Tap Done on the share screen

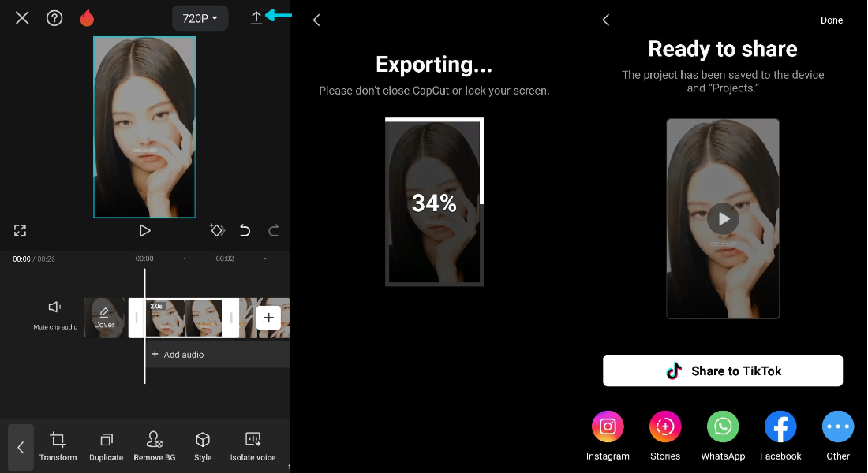click(832, 20)
